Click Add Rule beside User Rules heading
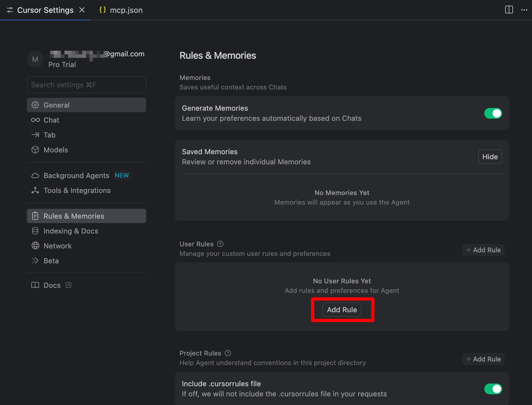The width and height of the screenshot is (532, 405). pyautogui.click(x=483, y=250)
